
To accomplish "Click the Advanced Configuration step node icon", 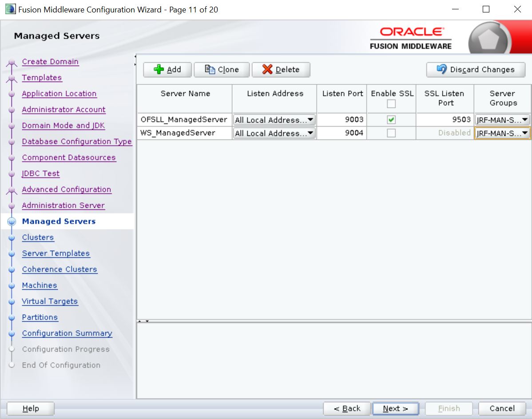I will 12,190.
